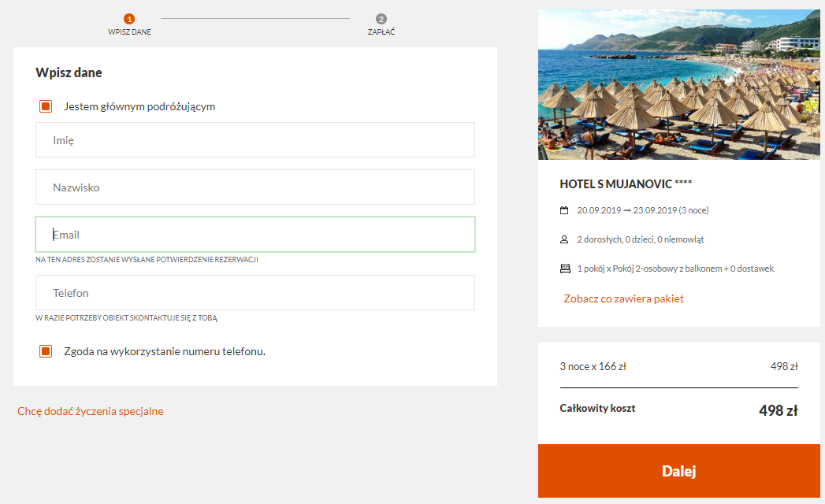
Task: Click 'W RAZIE POTRZEBY OBIEKT SKONTAKTUJE SIĘ Z TOBĄ' hint
Action: (126, 318)
